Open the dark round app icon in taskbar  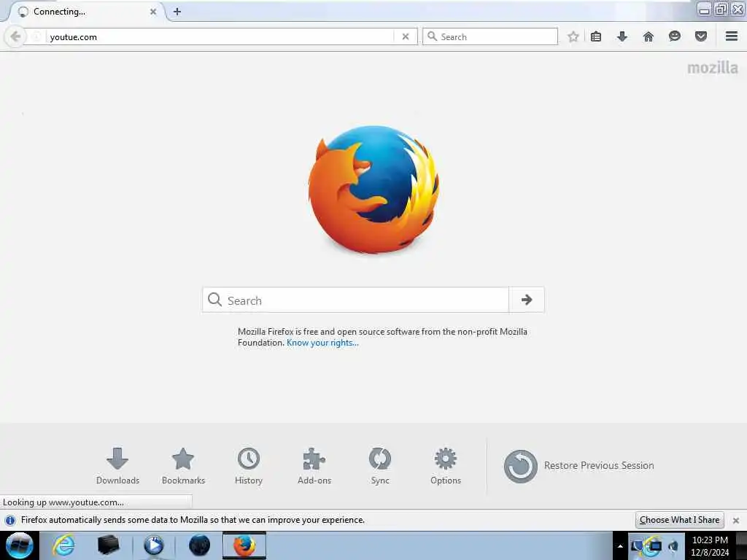[199, 545]
